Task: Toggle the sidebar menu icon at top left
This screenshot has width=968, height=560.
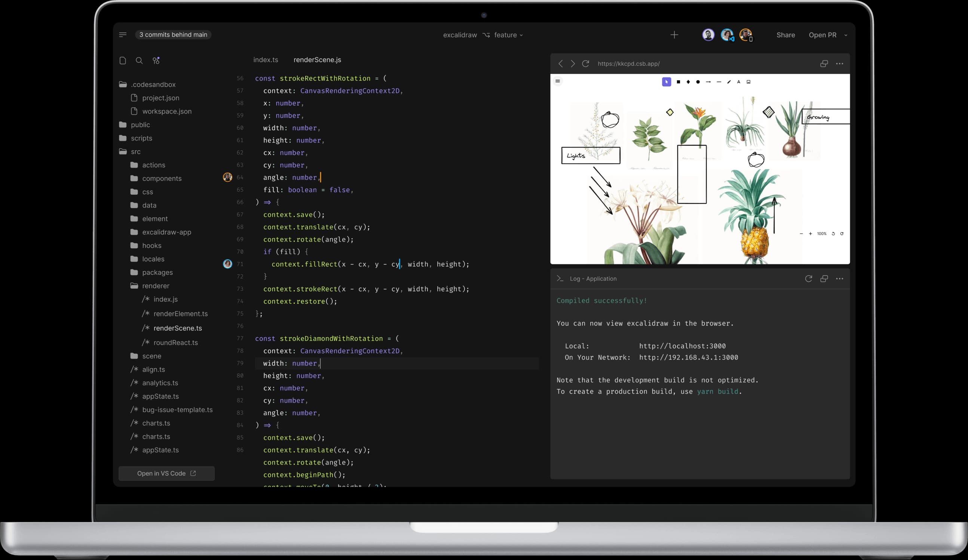Action: point(123,34)
